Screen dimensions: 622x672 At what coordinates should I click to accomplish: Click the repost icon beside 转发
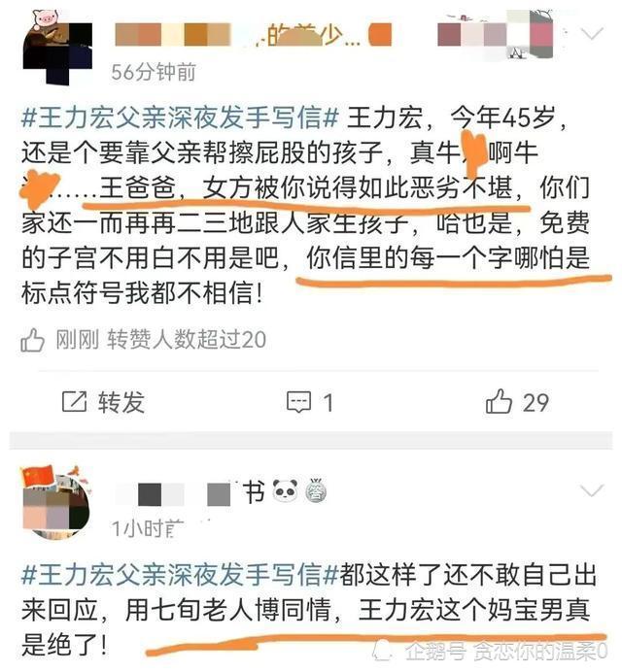point(75,402)
